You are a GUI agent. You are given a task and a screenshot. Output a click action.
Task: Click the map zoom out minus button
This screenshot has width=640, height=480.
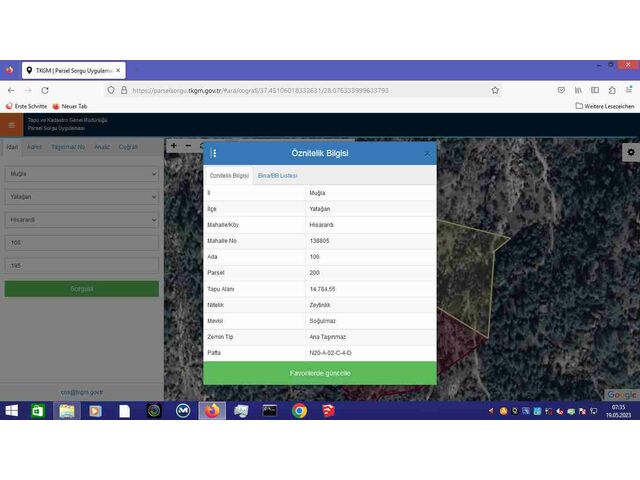[x=189, y=146]
